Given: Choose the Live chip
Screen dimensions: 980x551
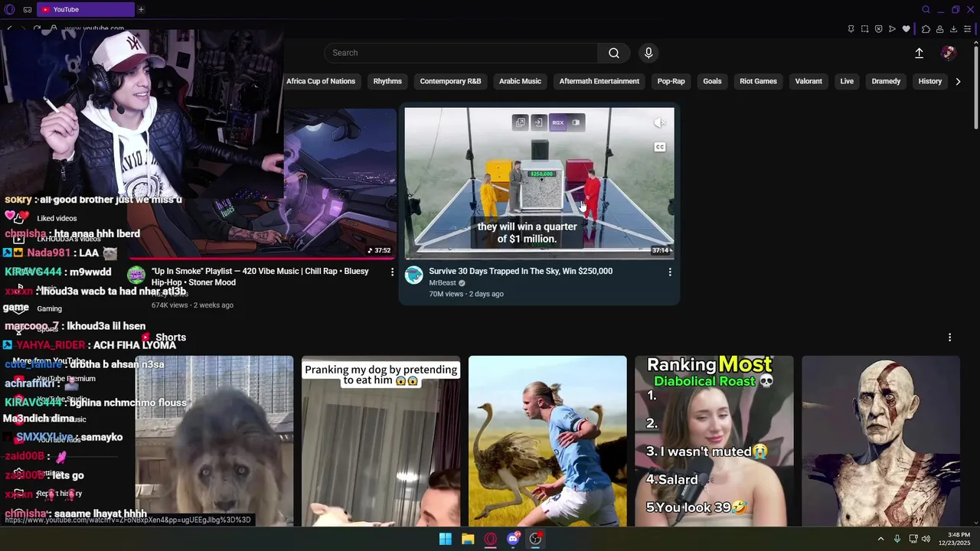Looking at the screenshot, I should [x=847, y=81].
